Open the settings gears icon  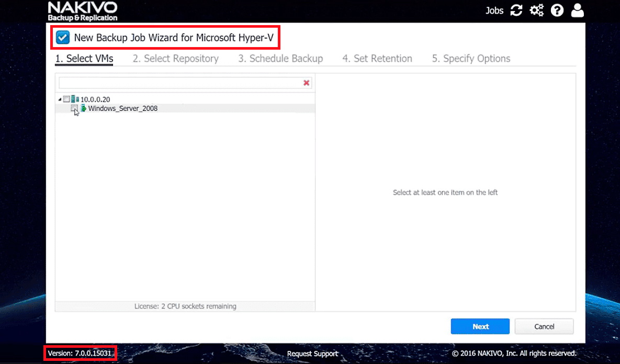click(537, 10)
